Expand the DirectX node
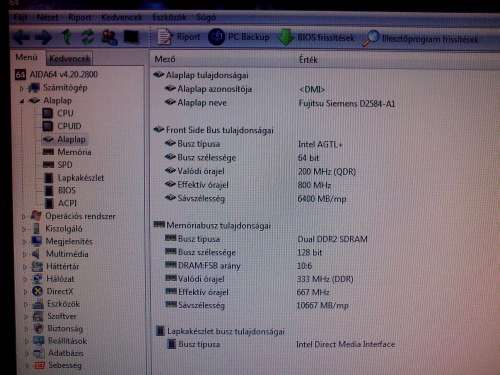500x375 pixels. coord(26,292)
